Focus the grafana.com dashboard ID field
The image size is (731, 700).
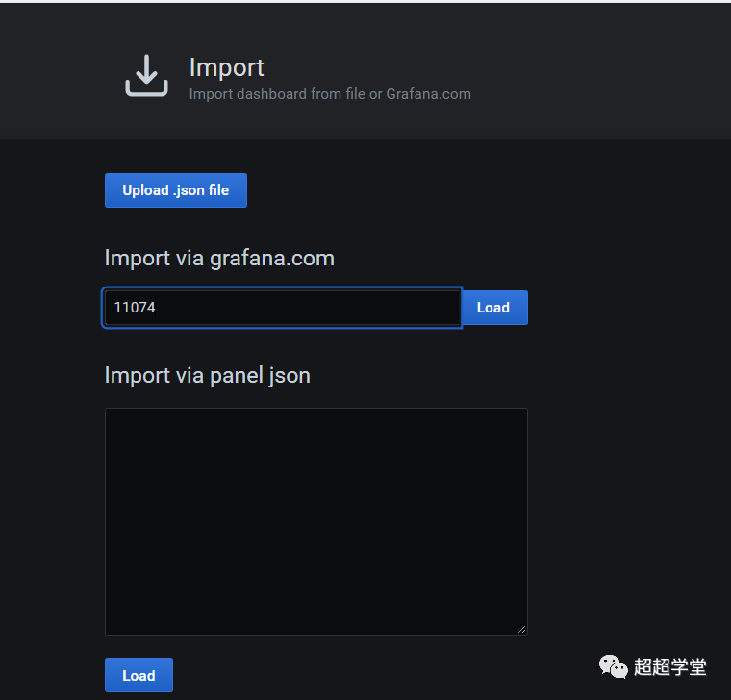(x=282, y=308)
